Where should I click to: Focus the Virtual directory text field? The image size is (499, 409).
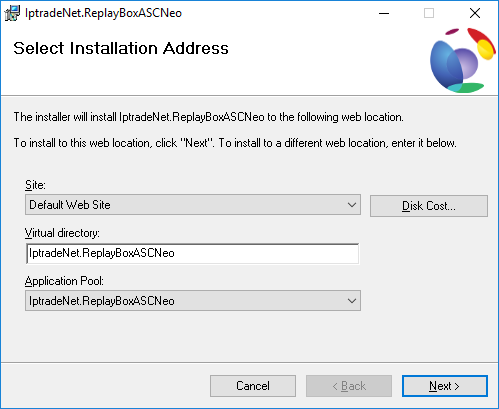pos(193,253)
